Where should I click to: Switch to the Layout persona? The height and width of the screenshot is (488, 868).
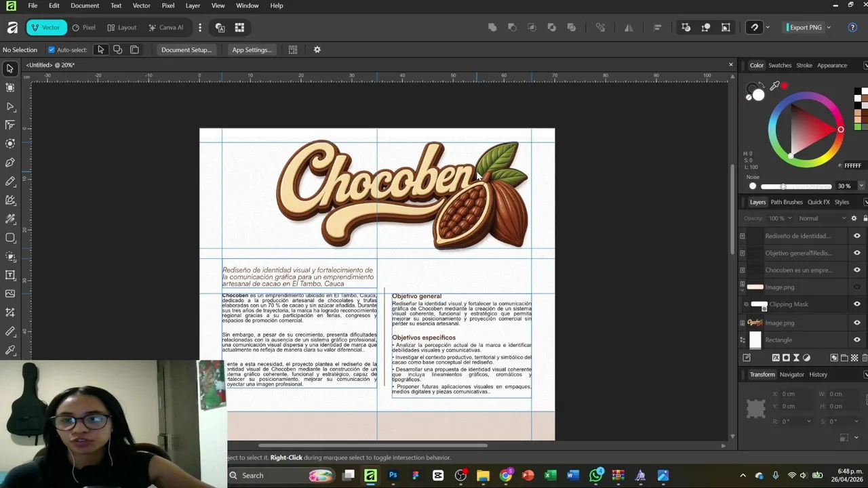[x=121, y=27]
